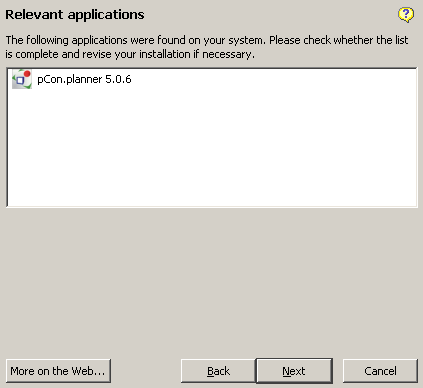Proceed with the Next button

point(294,371)
